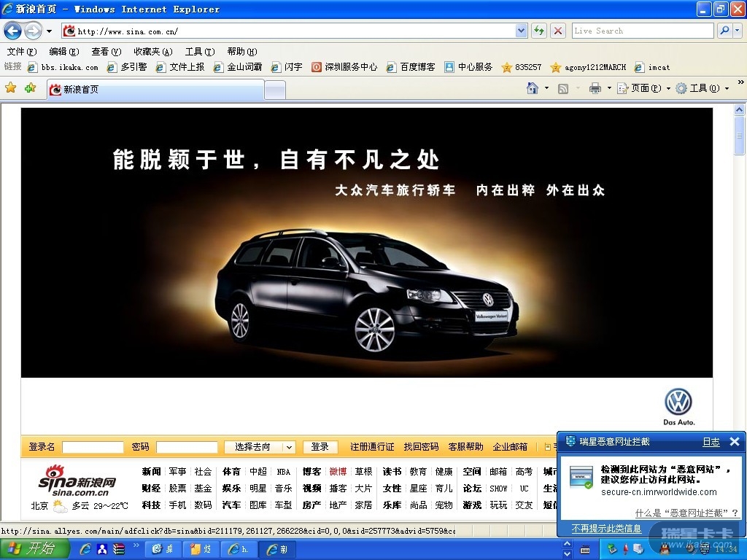Image resolution: width=747 pixels, height=560 pixels.
Task: Click the WinRAR books quick launch icon
Action: (x=119, y=550)
